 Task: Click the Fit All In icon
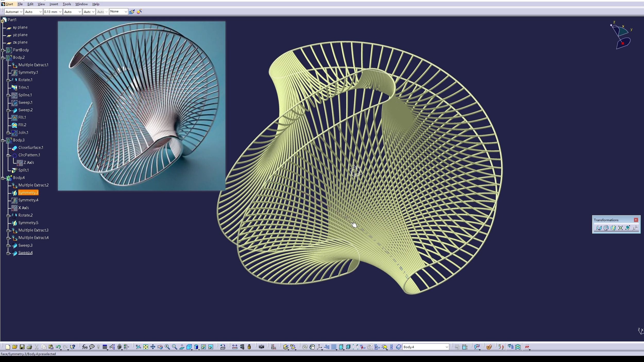pyautogui.click(x=146, y=347)
